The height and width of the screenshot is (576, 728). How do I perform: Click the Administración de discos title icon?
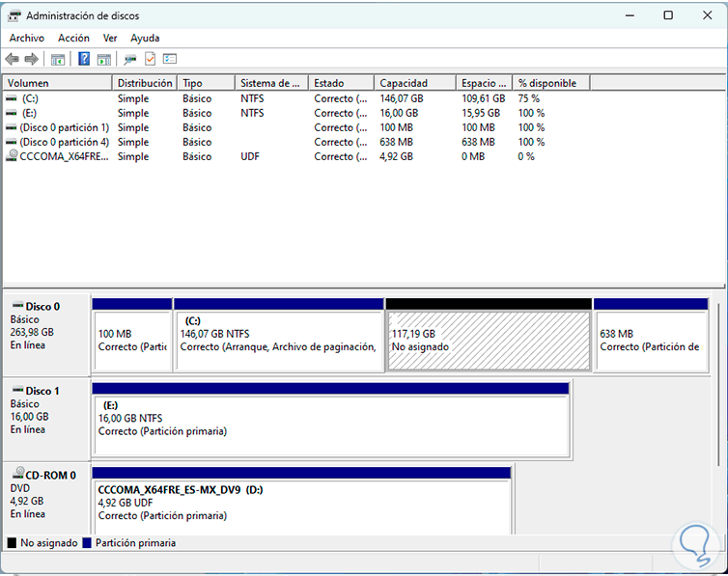point(14,15)
